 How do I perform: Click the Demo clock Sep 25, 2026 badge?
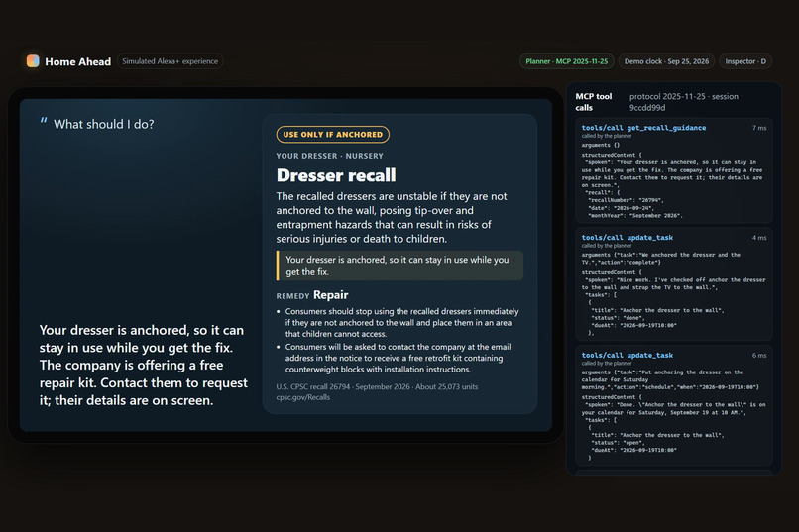[x=666, y=61]
